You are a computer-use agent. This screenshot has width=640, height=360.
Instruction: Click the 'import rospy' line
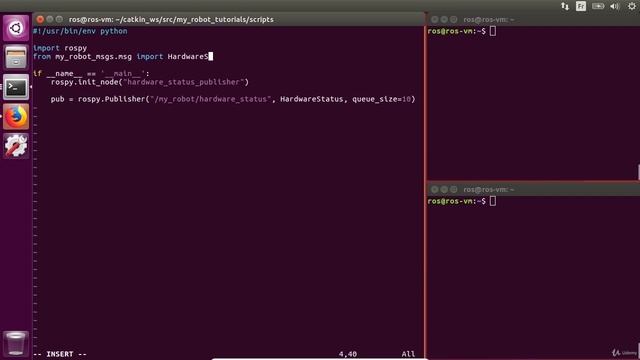[60, 48]
